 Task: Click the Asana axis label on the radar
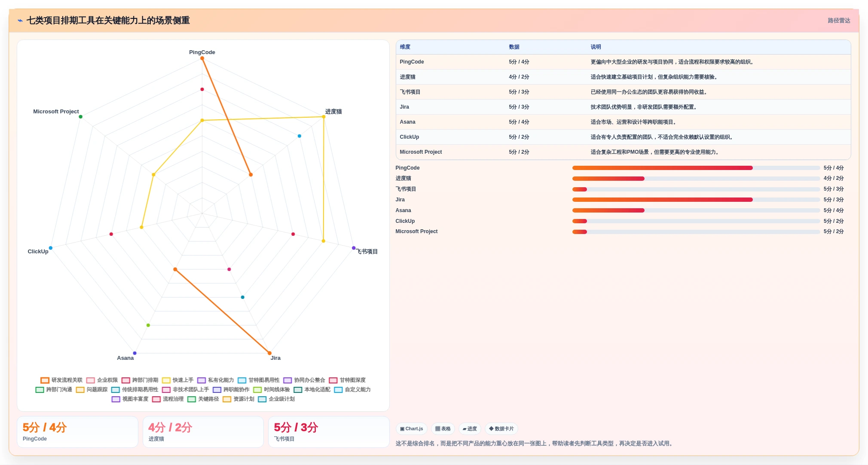[125, 358]
